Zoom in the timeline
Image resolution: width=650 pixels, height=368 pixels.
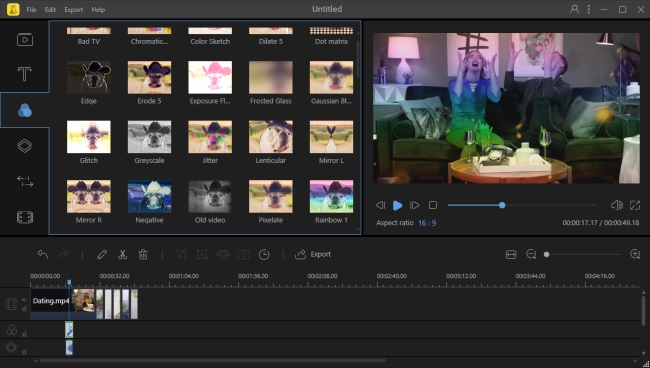tap(635, 254)
